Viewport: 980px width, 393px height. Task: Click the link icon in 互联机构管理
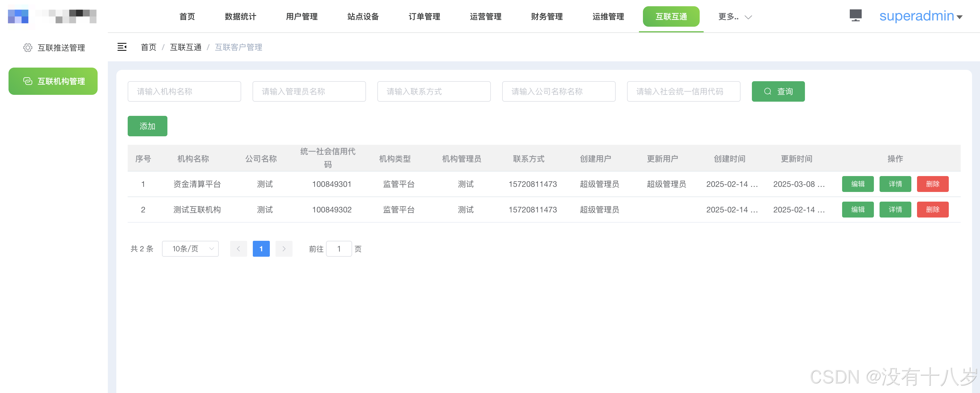click(x=28, y=81)
